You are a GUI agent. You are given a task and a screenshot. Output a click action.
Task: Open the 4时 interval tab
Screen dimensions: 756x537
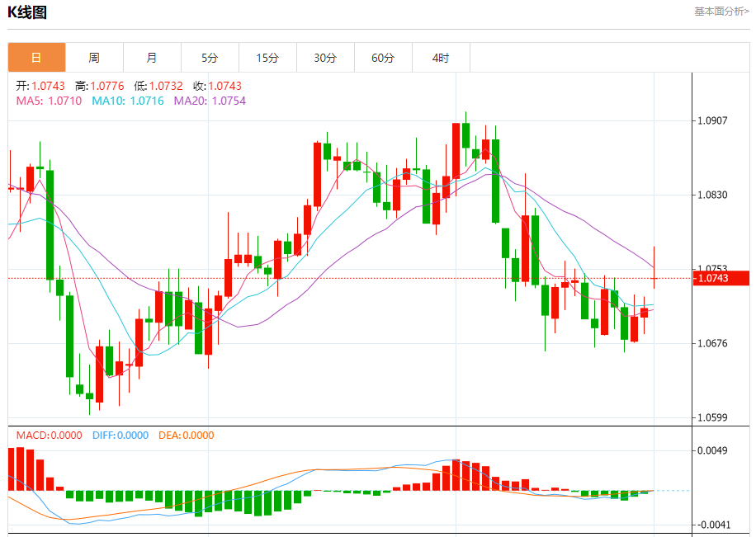pyautogui.click(x=442, y=58)
